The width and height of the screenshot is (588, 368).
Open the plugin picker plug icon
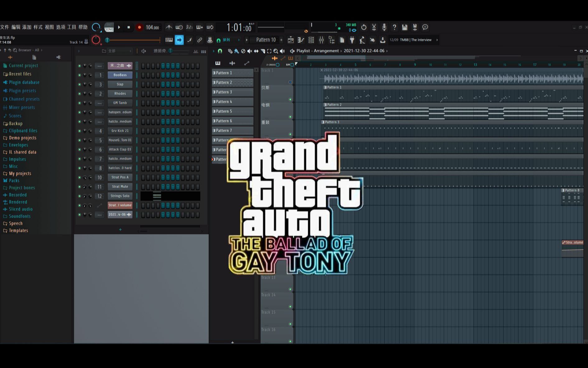click(x=352, y=40)
